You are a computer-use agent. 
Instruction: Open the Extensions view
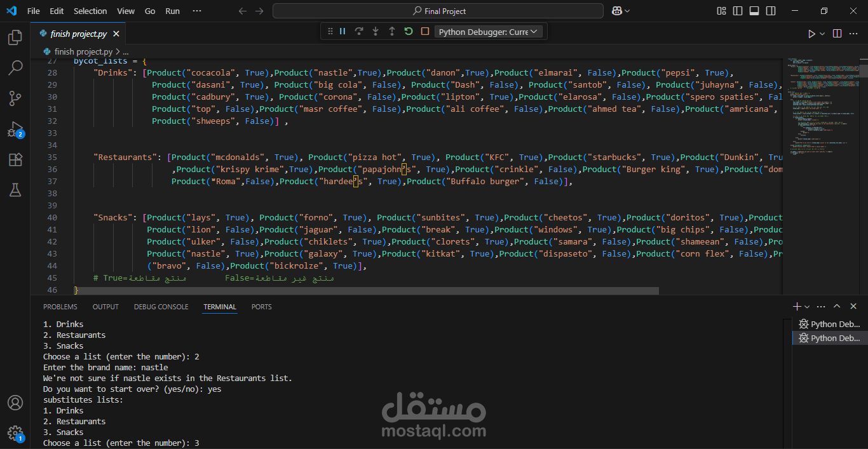tap(15, 159)
